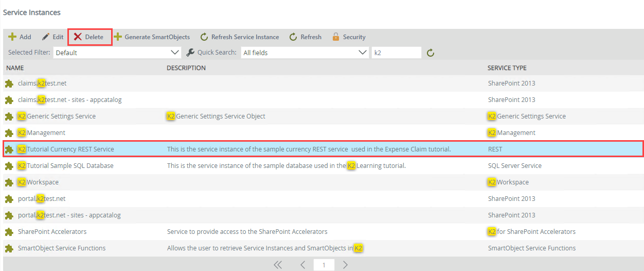Image resolution: width=644 pixels, height=271 pixels.
Task: Click puzzle icon beside SharePoint Accelerators
Action: (x=9, y=232)
